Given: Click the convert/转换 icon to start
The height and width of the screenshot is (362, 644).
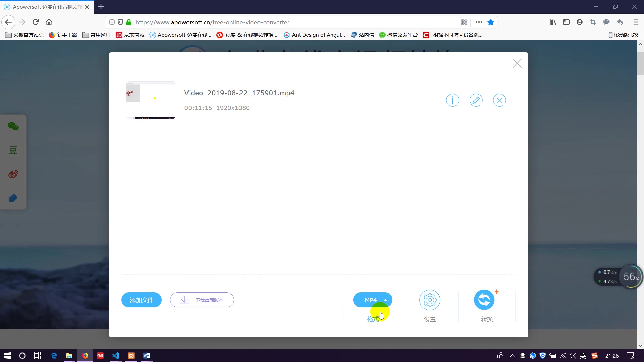Looking at the screenshot, I should click(x=485, y=300).
